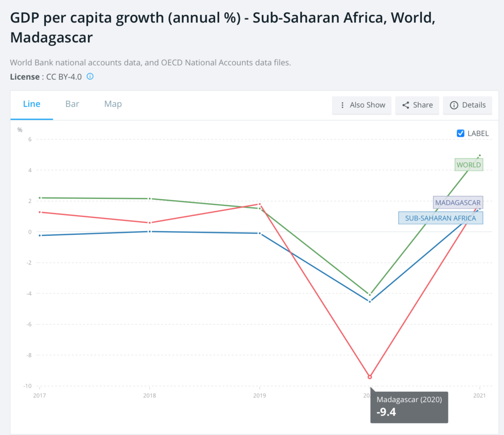The width and height of the screenshot is (504, 435).
Task: Click the SUB-SAHARAN AFRICA series label
Action: tap(440, 218)
